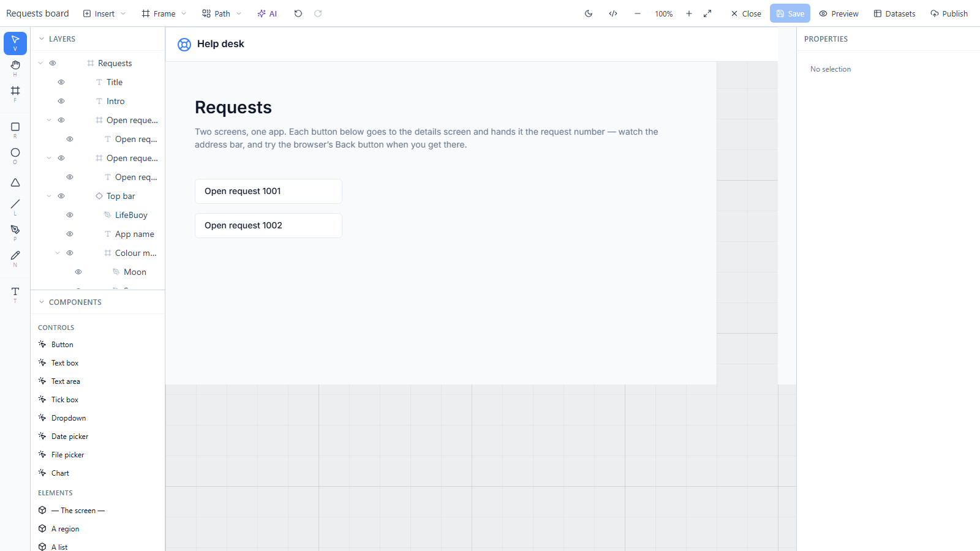Toggle dark mode with moon icon

point(589,13)
